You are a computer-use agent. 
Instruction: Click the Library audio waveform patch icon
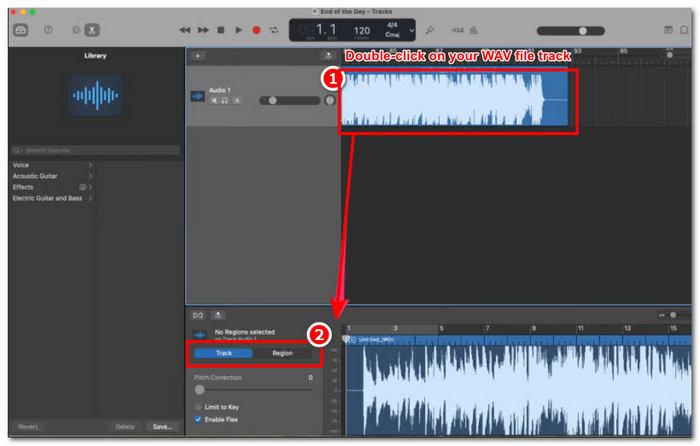(x=96, y=96)
